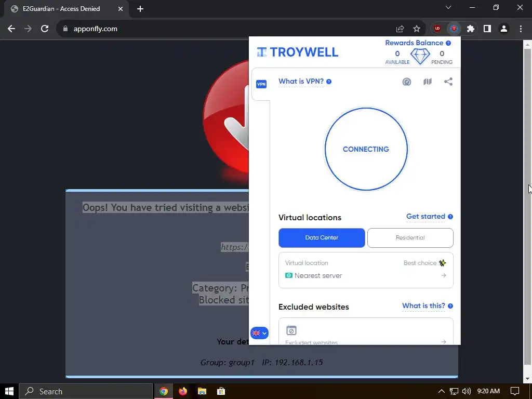Click the scrollbar down arrow
Viewport: 532px width, 399px height.
(x=527, y=379)
